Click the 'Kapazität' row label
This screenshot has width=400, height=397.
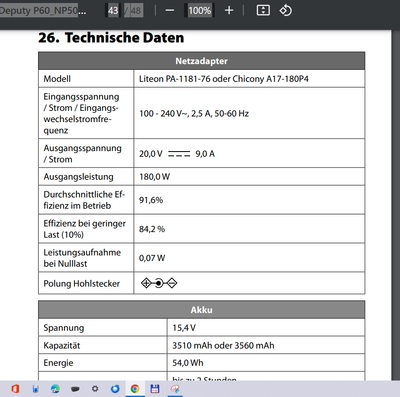tap(62, 345)
